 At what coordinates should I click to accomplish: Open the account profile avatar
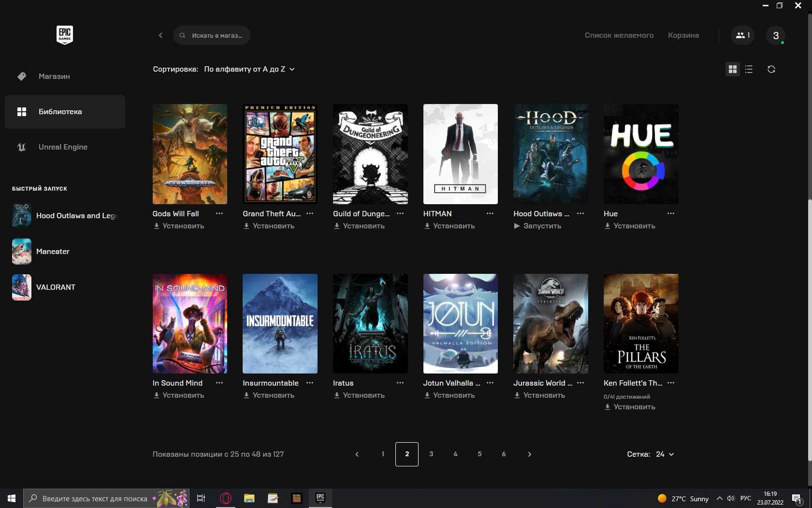pyautogui.click(x=776, y=35)
